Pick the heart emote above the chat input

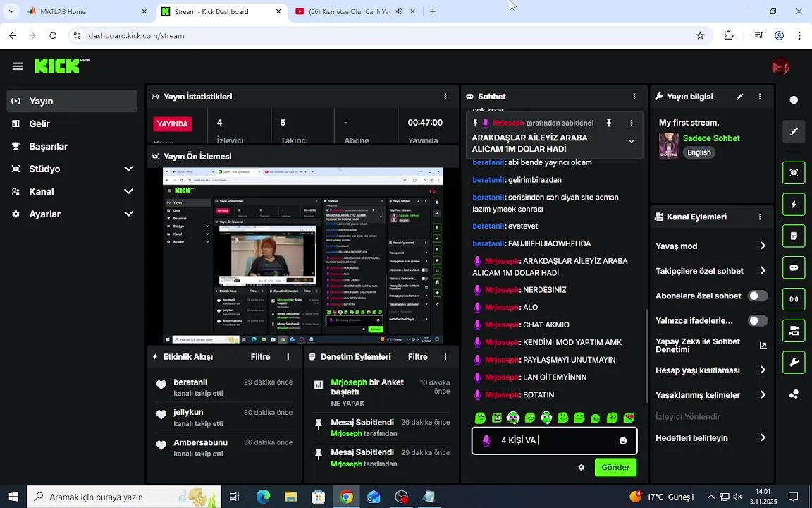tap(629, 417)
